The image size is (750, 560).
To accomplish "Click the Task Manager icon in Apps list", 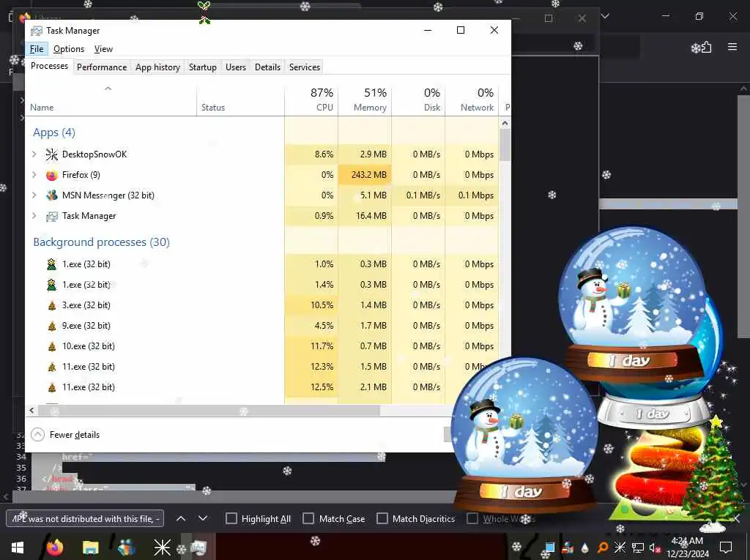I will tap(52, 216).
